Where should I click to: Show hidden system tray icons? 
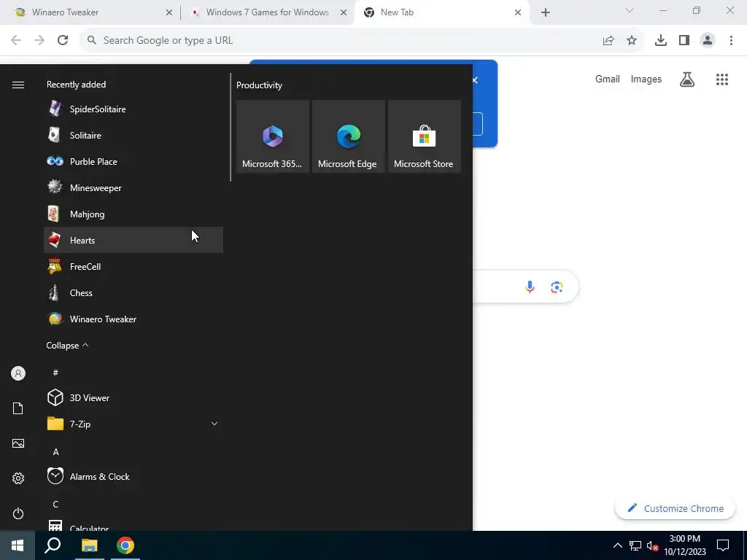617,545
